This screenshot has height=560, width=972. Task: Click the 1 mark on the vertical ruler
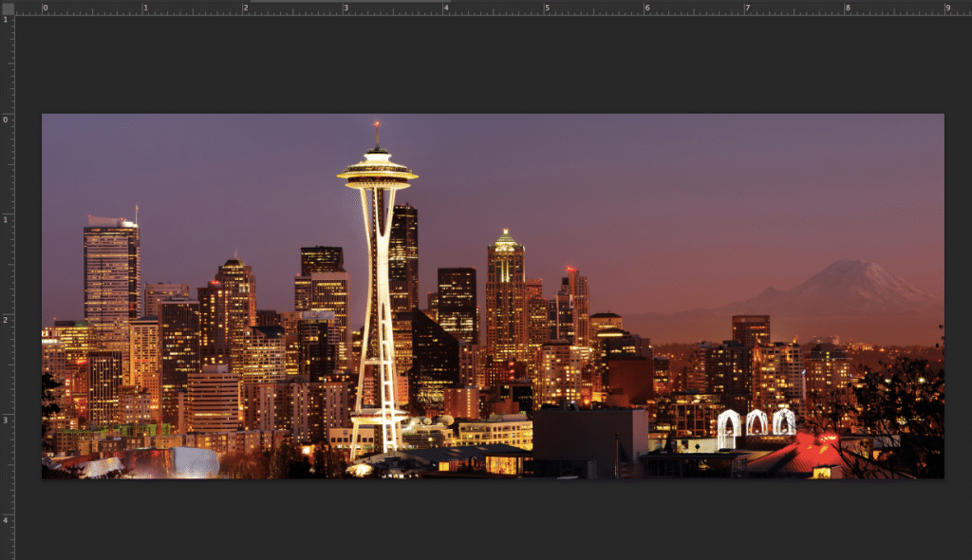(x=9, y=218)
